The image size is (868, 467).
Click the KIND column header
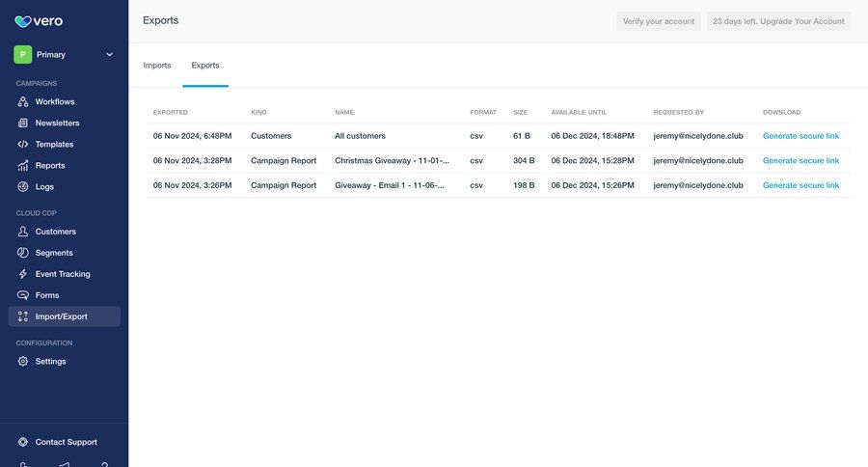pyautogui.click(x=258, y=113)
